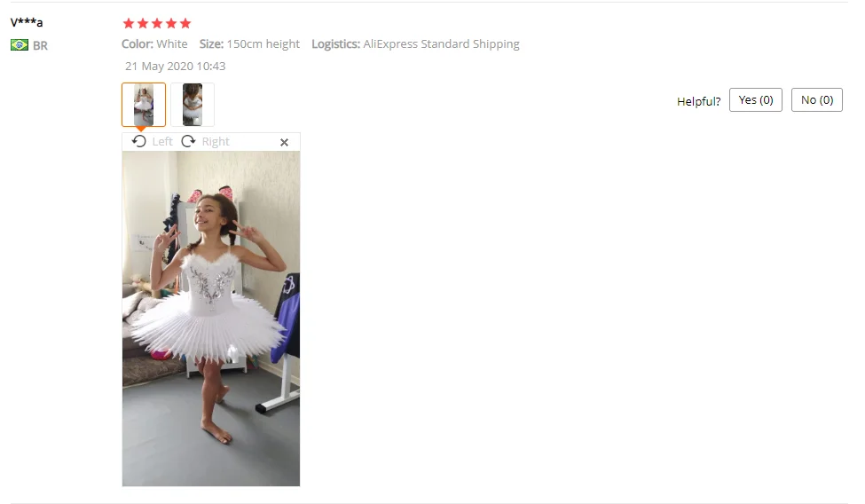Click the AliExpress Standard Shipping logistics text

pos(441,44)
